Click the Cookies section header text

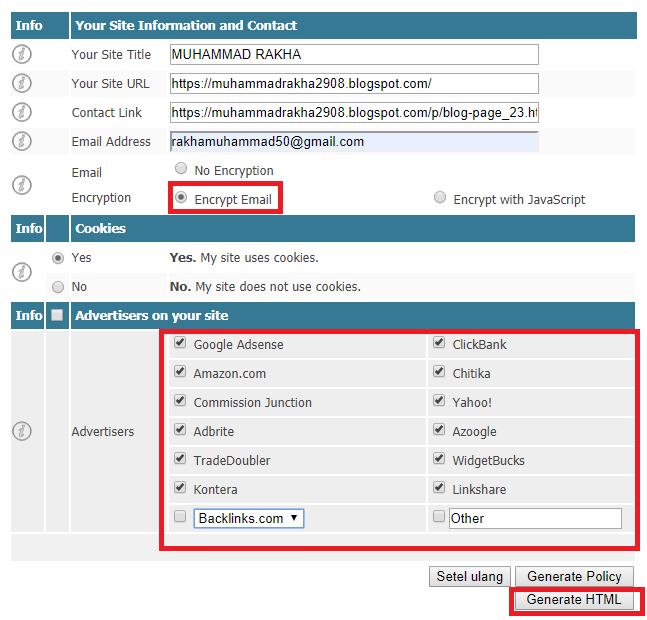pyautogui.click(x=100, y=229)
